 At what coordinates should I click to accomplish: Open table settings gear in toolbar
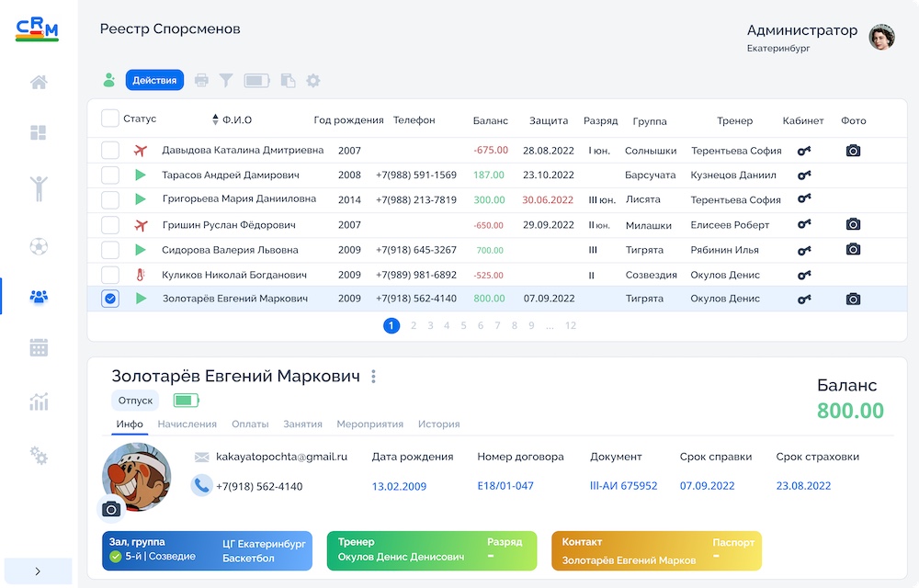pos(313,80)
